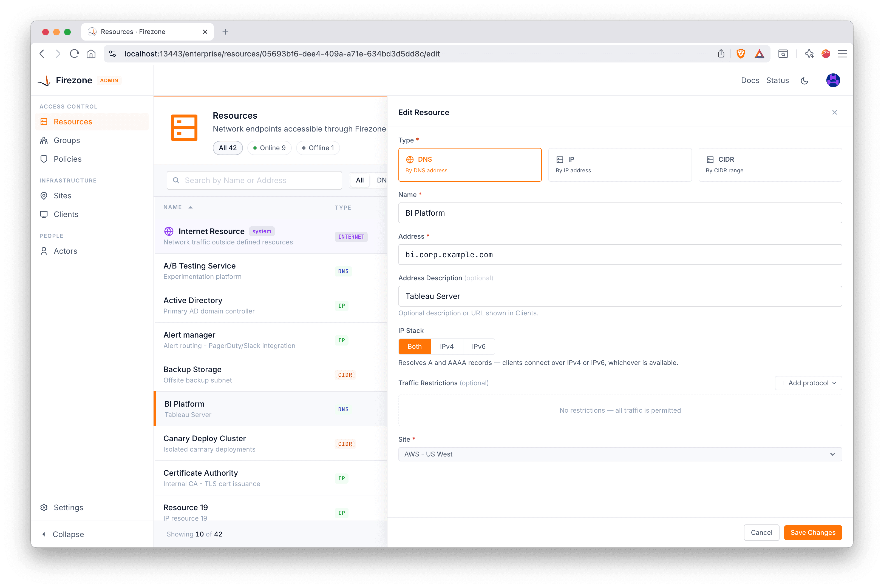884x588 pixels.
Task: Select the IP resource type option
Action: point(620,165)
